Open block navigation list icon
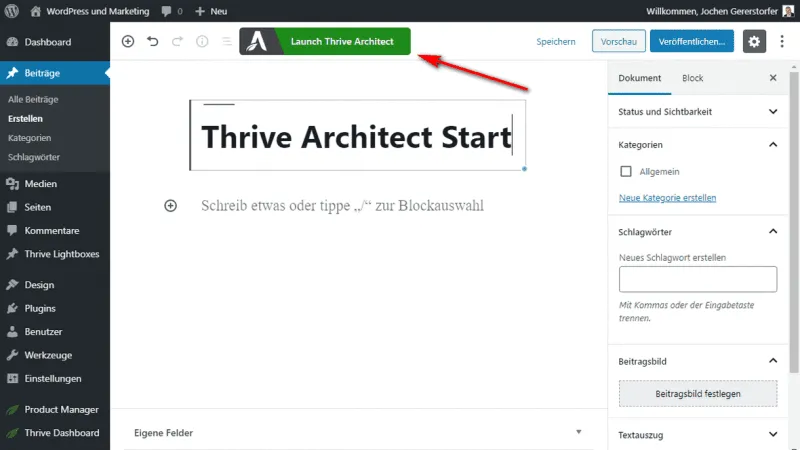This screenshot has height=450, width=800. pyautogui.click(x=227, y=41)
